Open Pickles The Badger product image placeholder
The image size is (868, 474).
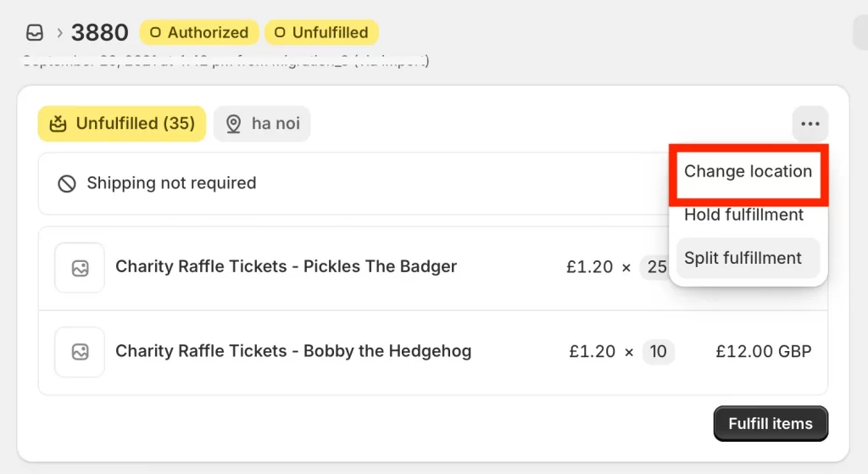80,268
